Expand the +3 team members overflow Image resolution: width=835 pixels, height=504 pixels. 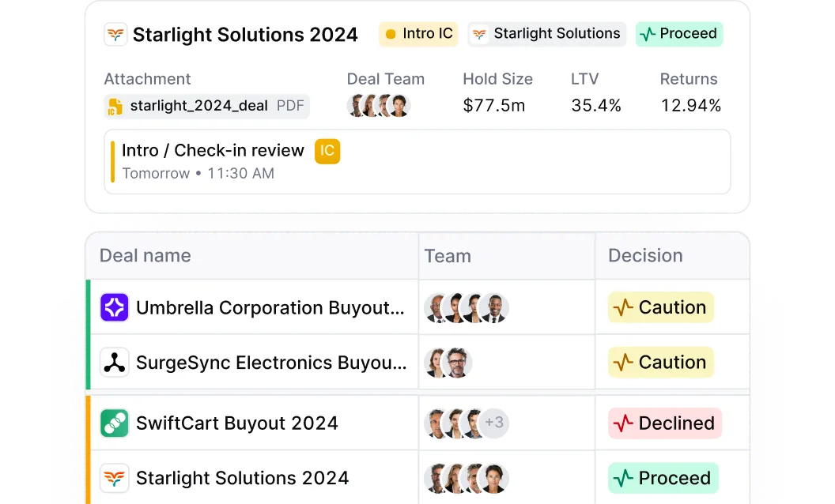[493, 423]
